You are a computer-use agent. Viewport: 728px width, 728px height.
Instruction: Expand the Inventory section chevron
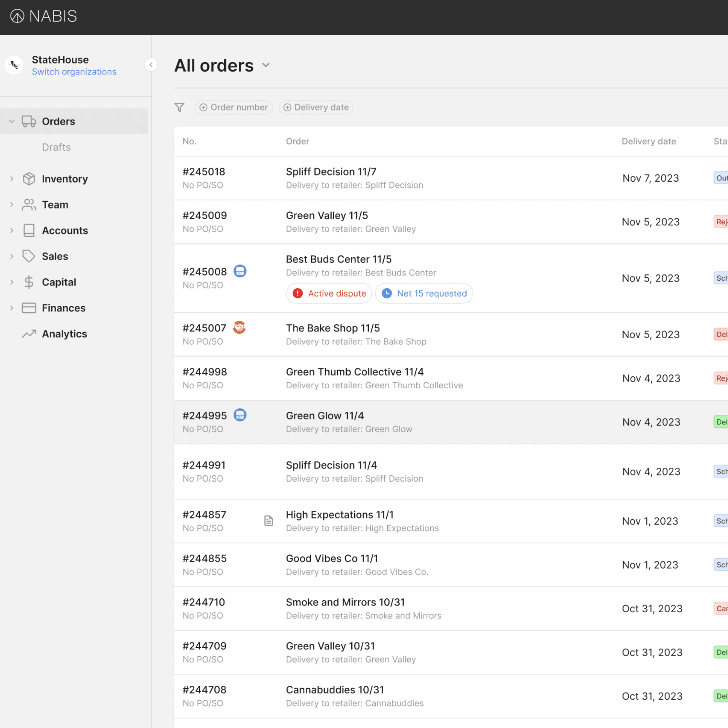pyautogui.click(x=12, y=179)
